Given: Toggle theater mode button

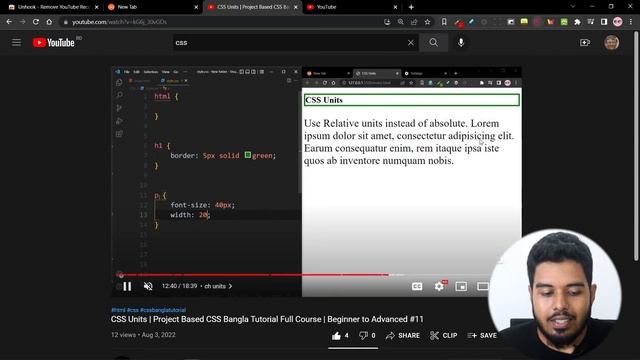Looking at the screenshot, I should 483,286.
